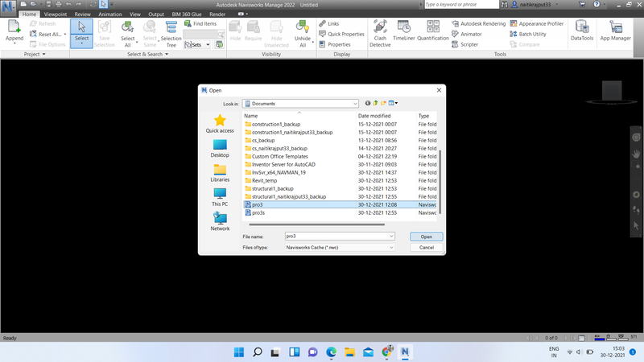Launch Batch Utility
Viewport: 644px width, 362px height.
(528, 34)
